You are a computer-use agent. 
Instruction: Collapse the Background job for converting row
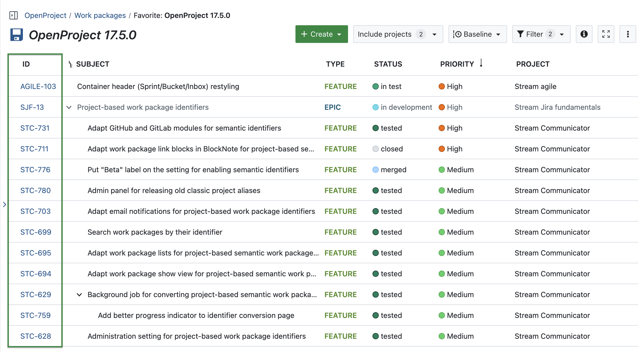click(79, 295)
